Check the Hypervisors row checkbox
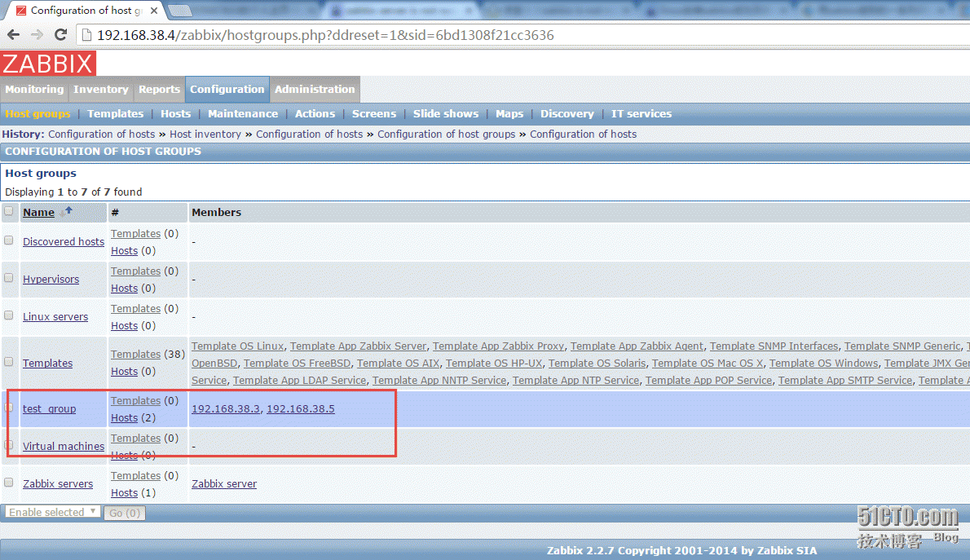Screen dimensions: 970x560 (9, 278)
